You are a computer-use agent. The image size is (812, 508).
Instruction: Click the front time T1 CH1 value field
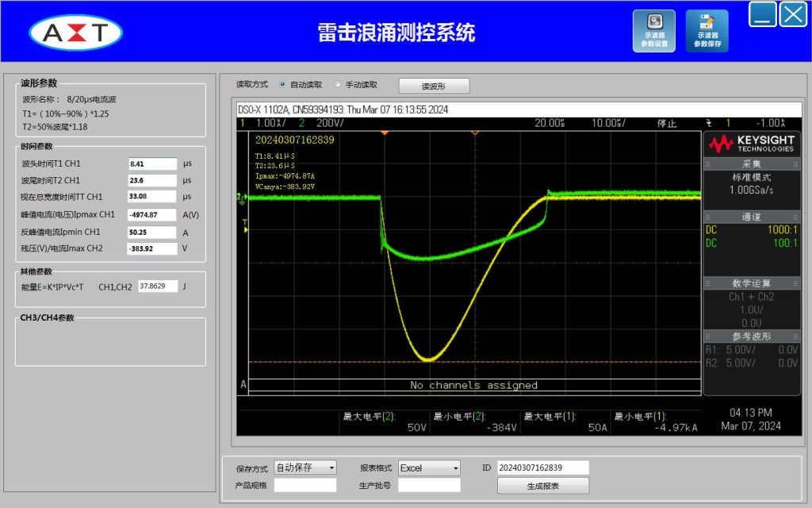point(152,164)
